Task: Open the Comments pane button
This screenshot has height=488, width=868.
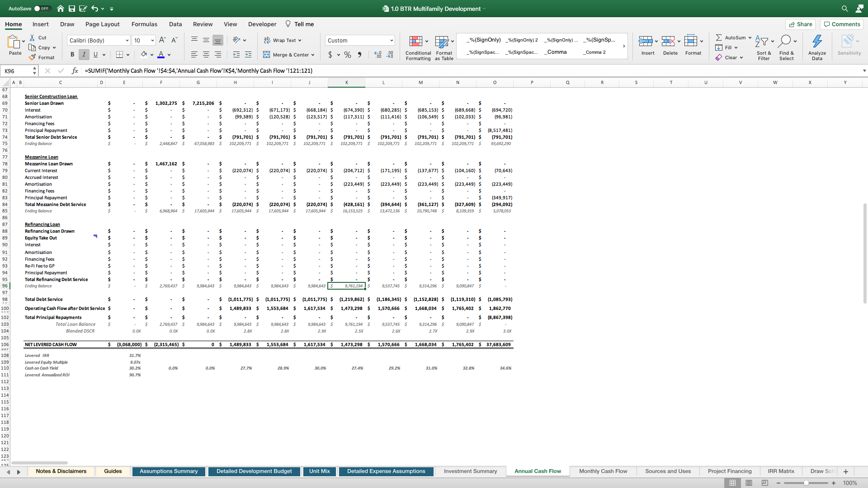Action: coord(842,24)
